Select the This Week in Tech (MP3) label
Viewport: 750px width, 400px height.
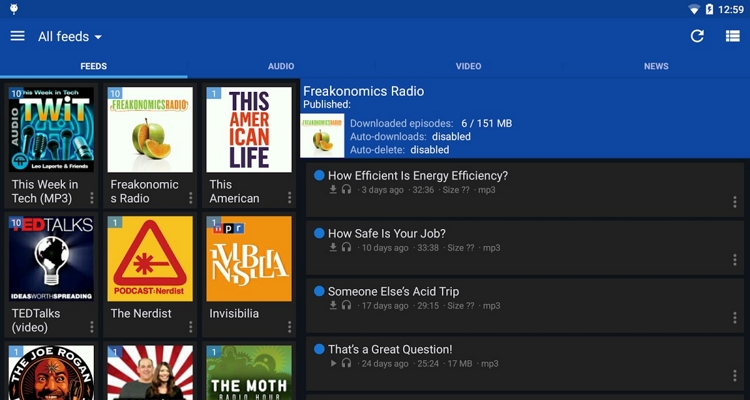(45, 191)
